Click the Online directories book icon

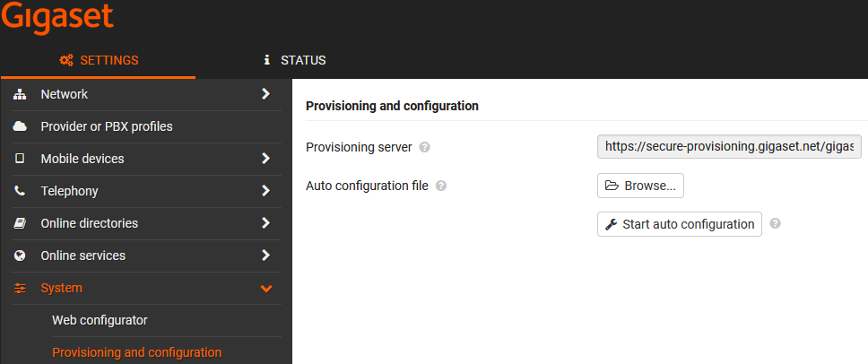20,223
